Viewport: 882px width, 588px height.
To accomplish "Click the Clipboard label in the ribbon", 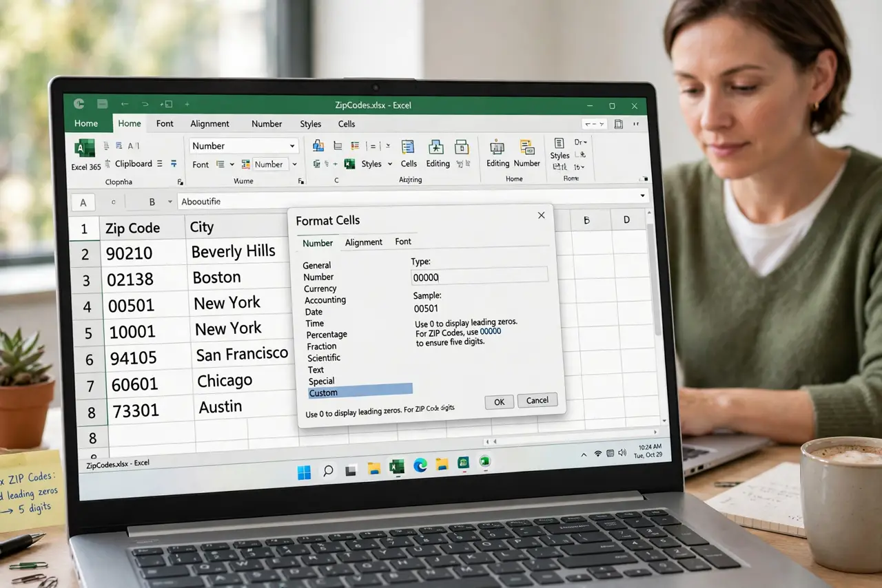I will [134, 164].
